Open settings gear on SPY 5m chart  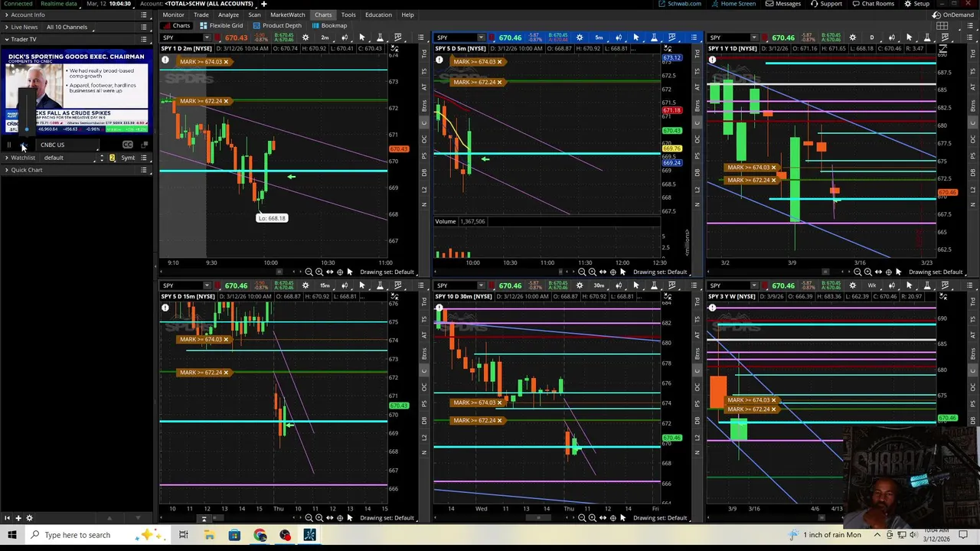click(580, 37)
